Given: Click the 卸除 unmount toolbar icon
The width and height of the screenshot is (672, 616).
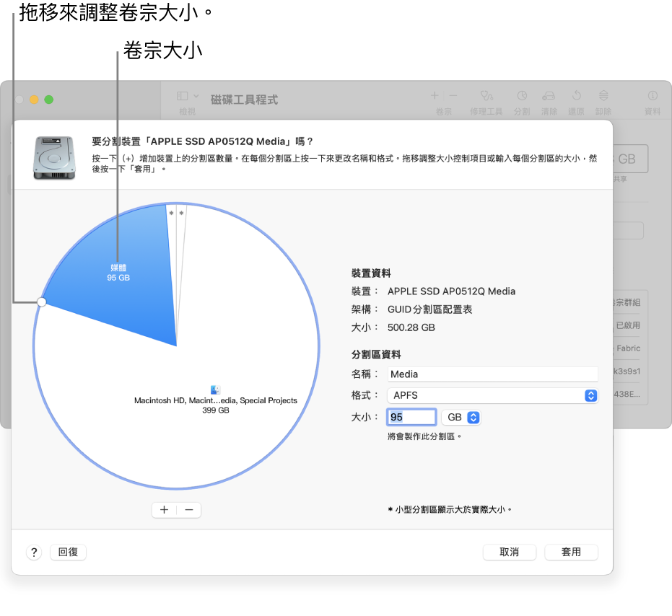Looking at the screenshot, I should pos(603,95).
